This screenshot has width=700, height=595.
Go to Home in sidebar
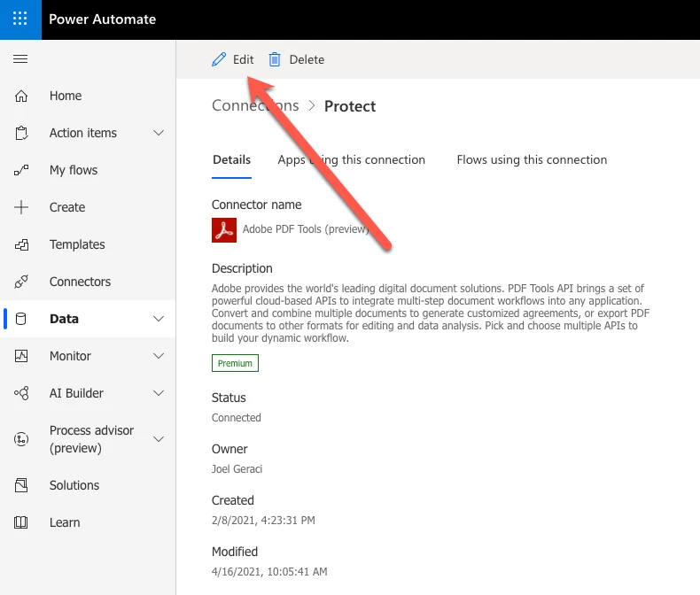tap(66, 96)
